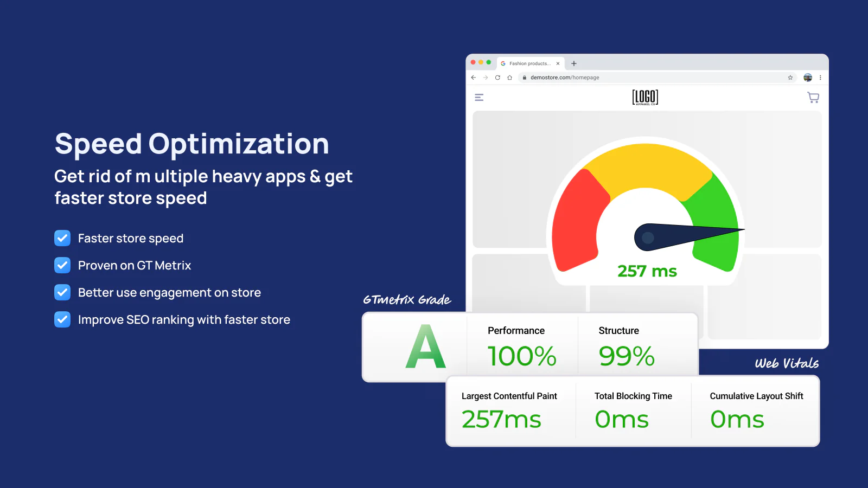Toggle the Improve SEO ranking checkbox
Viewport: 868px width, 488px height.
pyautogui.click(x=62, y=319)
